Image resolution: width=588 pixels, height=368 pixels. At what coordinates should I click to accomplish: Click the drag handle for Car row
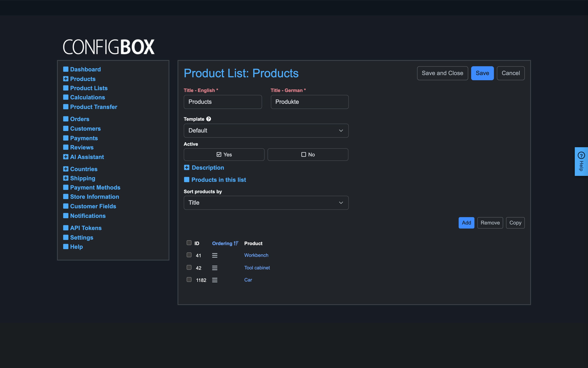[x=215, y=280]
